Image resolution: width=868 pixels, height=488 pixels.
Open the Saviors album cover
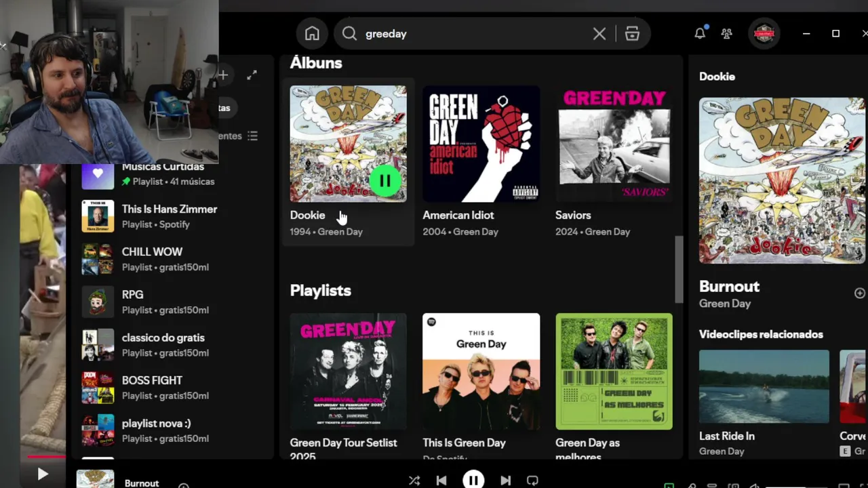[x=614, y=144]
